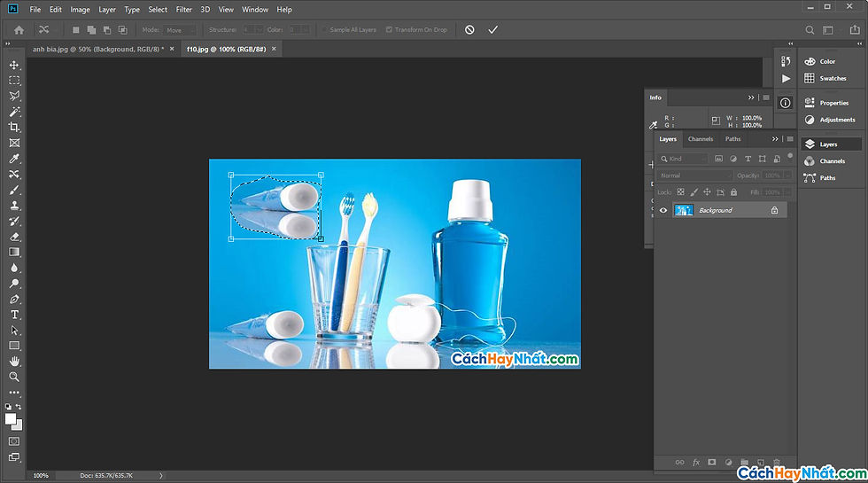Expand the Layers panel double-arrow
Screen dimensions: 868x483
(x=775, y=139)
